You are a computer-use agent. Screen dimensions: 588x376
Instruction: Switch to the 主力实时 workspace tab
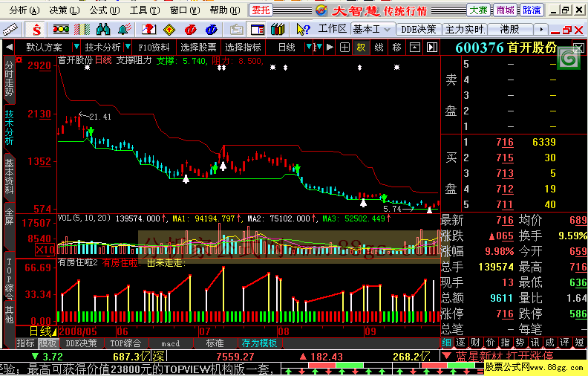pyautogui.click(x=464, y=29)
